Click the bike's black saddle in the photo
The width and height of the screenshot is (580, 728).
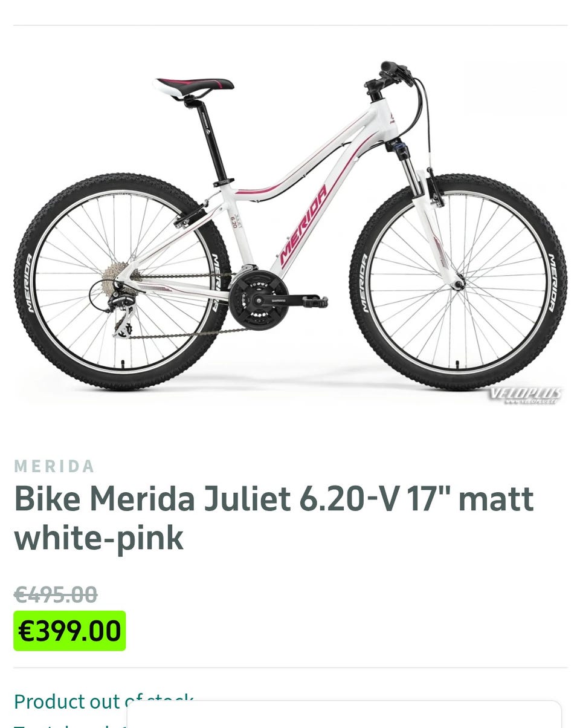click(193, 86)
